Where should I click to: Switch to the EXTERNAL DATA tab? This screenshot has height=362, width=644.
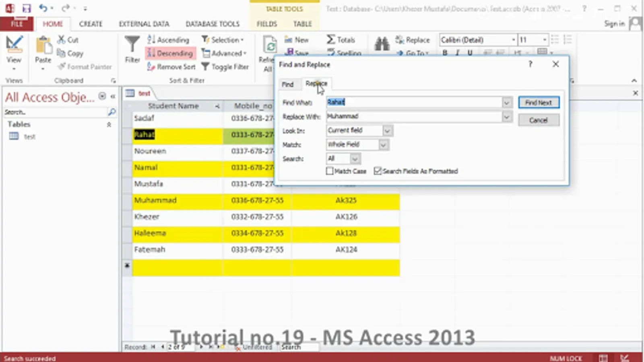(144, 24)
